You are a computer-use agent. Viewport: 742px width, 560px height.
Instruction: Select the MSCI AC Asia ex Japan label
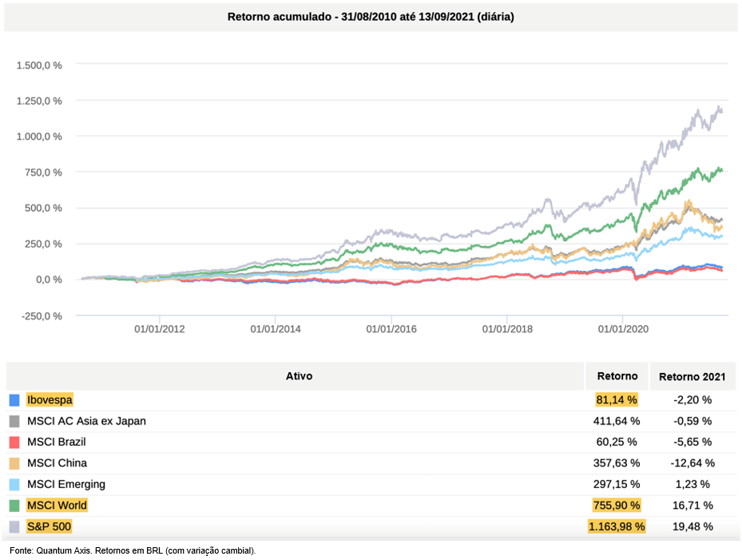coord(86,421)
